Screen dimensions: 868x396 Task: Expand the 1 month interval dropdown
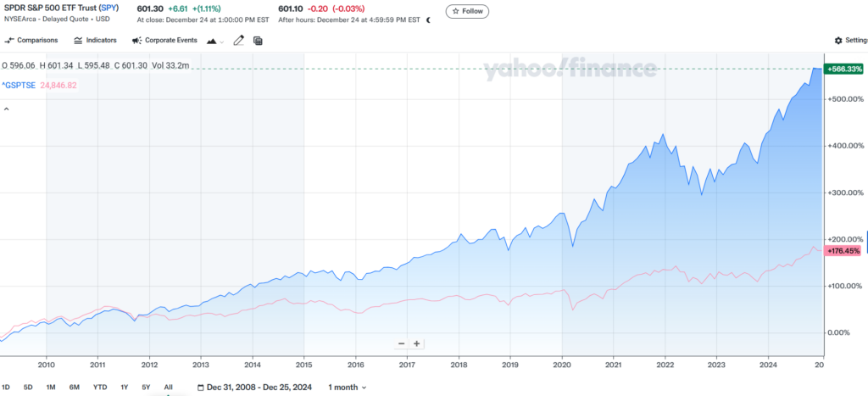(x=348, y=388)
